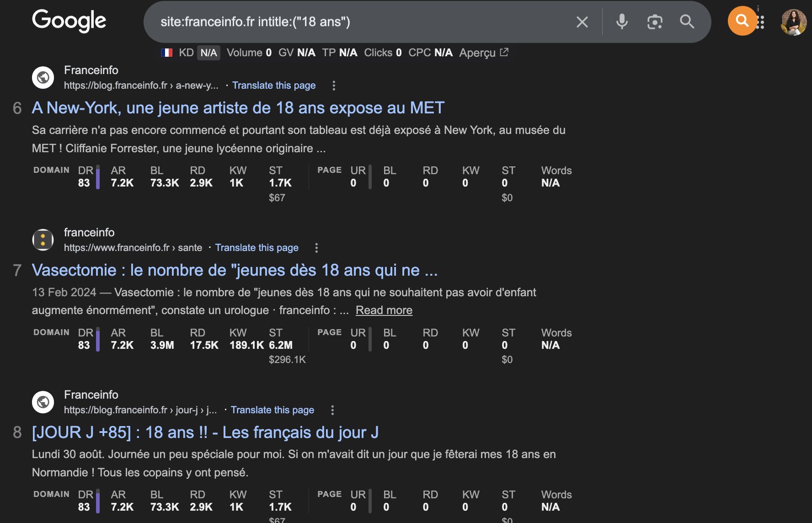
Task: Open the MET artist article title link
Action: [x=238, y=108]
